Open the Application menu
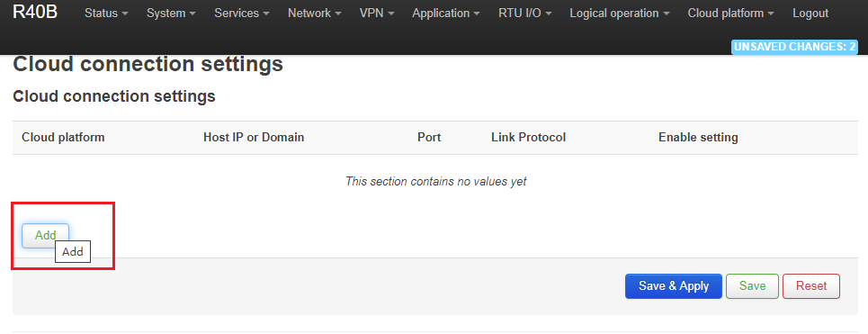The height and width of the screenshot is (334, 868). (x=446, y=14)
